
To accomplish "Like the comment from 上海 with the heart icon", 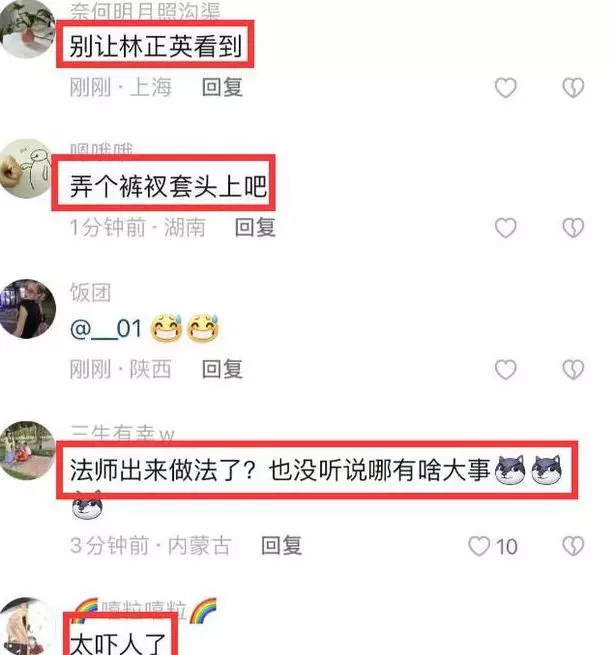I will coord(505,88).
